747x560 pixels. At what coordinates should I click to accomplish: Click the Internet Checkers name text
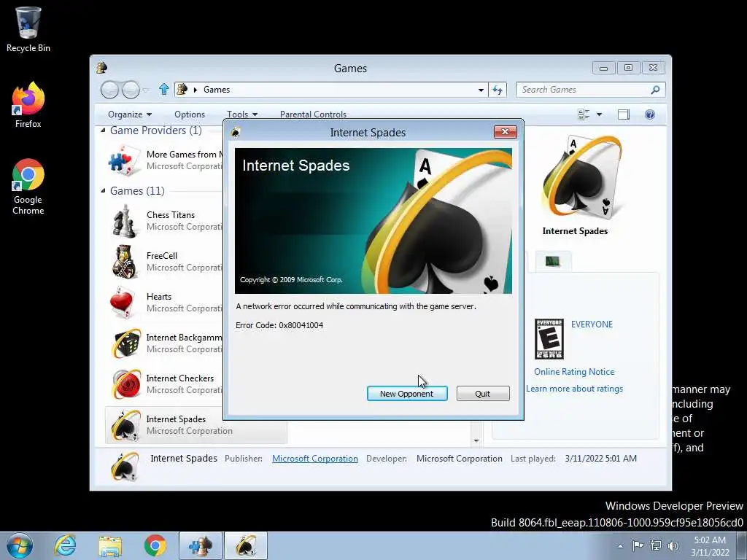(180, 378)
